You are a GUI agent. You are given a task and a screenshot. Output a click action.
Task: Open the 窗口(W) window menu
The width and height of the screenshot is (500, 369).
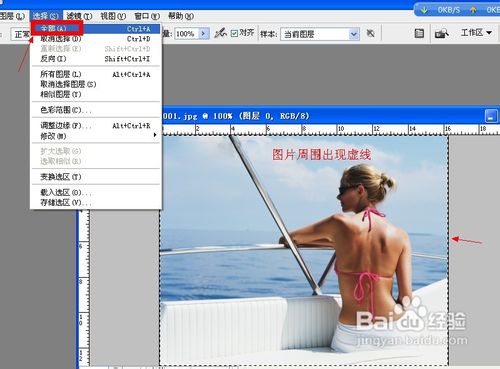[x=147, y=16]
